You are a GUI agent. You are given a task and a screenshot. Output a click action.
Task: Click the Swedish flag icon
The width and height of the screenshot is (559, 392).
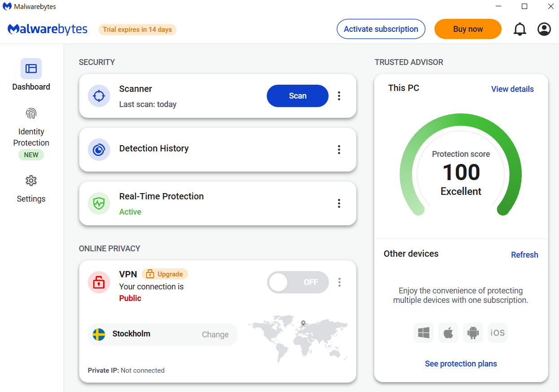99,334
